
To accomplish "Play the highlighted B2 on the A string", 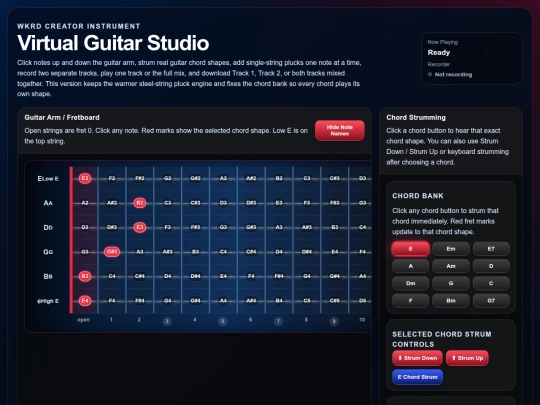I will coord(140,203).
